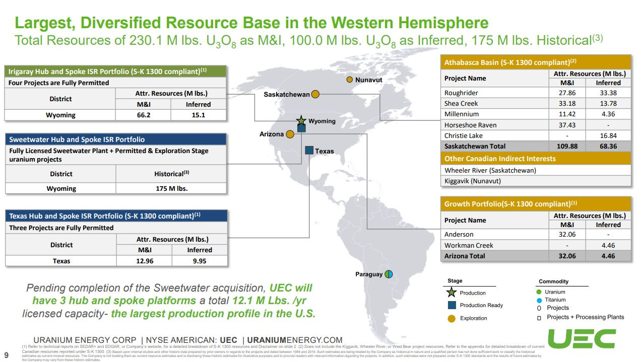This screenshot has width=644, height=362.
Task: Click the Arizona Total row label
Action: tap(465, 256)
